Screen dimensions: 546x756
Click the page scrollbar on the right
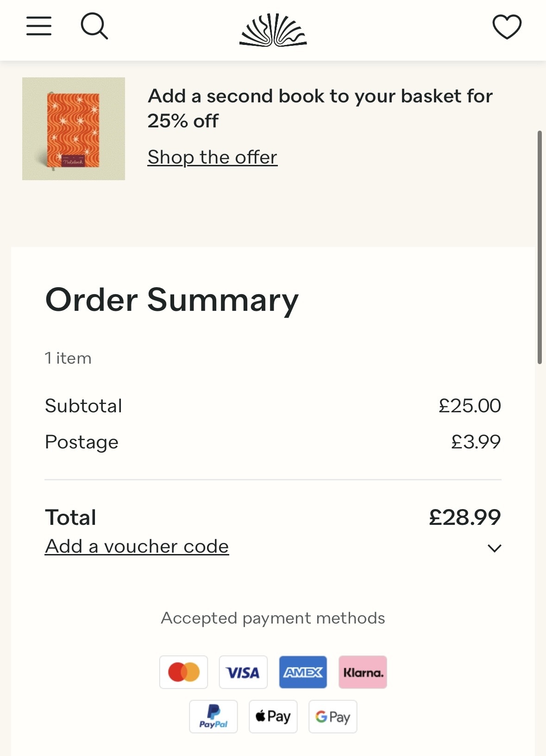[x=540, y=247]
